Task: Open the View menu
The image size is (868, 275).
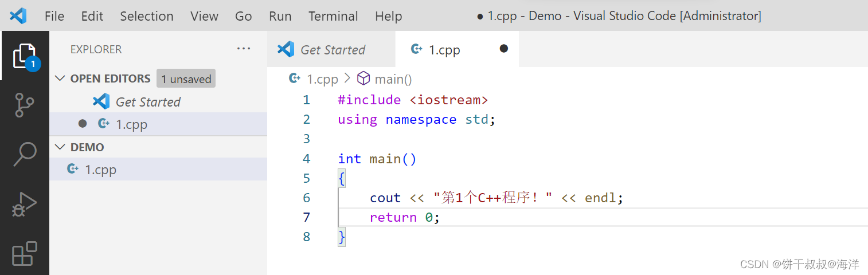Action: point(205,16)
